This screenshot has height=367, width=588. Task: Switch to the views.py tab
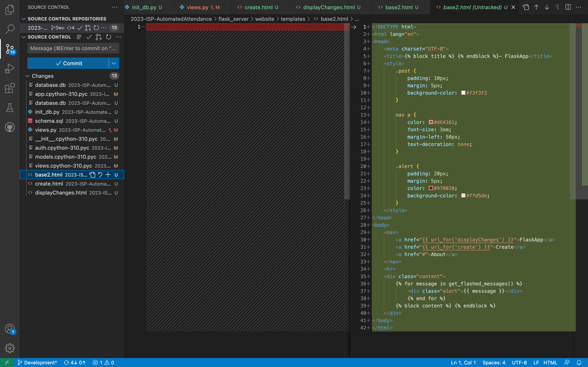click(x=197, y=7)
